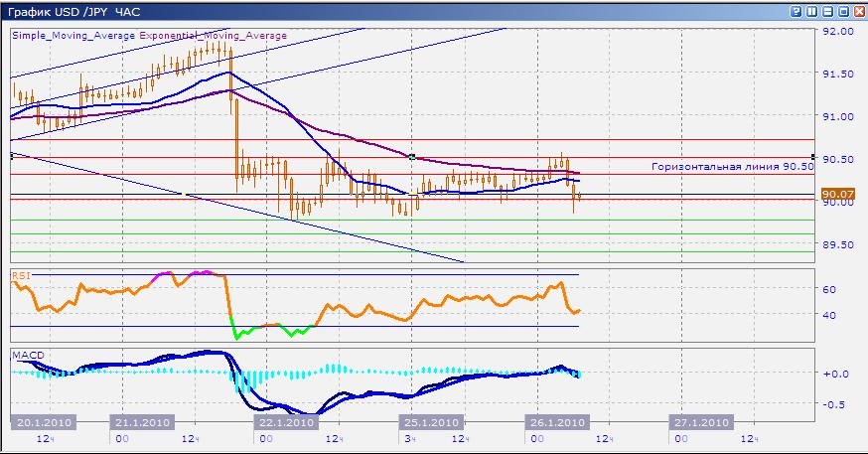Click the chart title График USD /JPY ЧАС
The width and height of the screenshot is (868, 454).
[74, 12]
